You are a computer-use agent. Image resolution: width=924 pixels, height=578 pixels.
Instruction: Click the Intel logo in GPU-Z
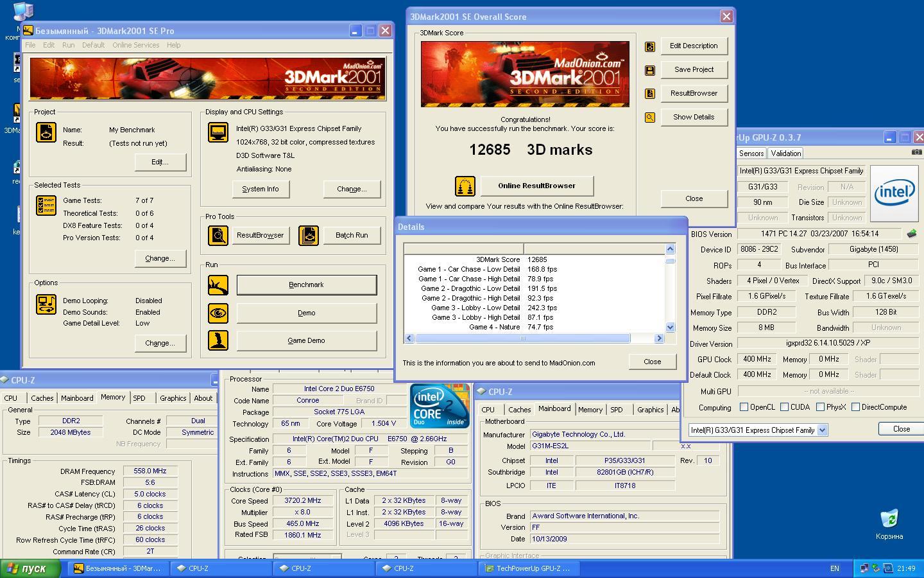pos(895,193)
